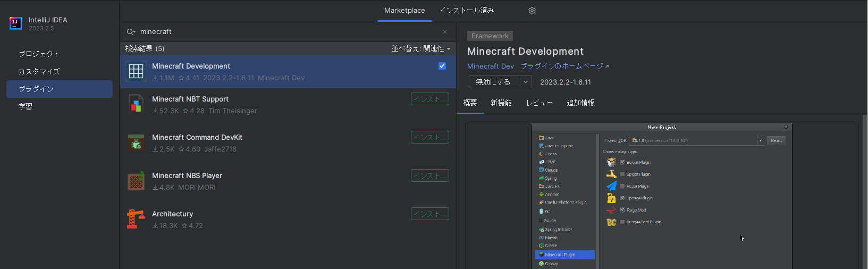The width and height of the screenshot is (868, 269).
Task: Focus the plugin search field
Action: click(288, 32)
